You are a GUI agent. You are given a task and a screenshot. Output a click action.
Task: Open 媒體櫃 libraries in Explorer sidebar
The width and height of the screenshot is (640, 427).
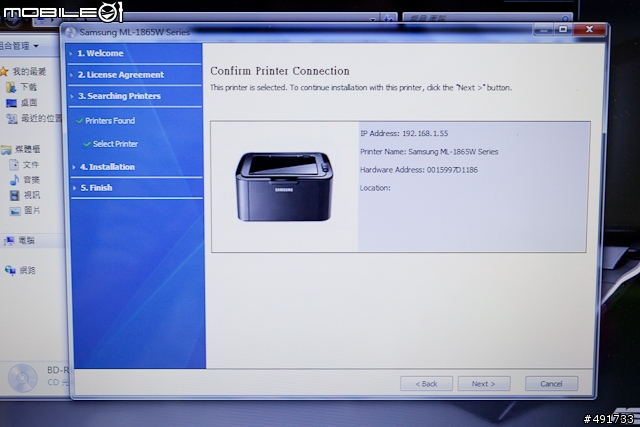click(x=27, y=149)
